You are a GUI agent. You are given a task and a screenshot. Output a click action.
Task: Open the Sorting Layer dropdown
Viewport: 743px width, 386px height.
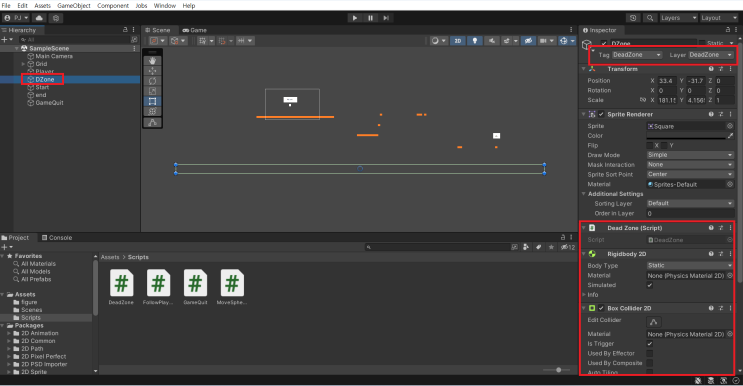click(x=690, y=204)
